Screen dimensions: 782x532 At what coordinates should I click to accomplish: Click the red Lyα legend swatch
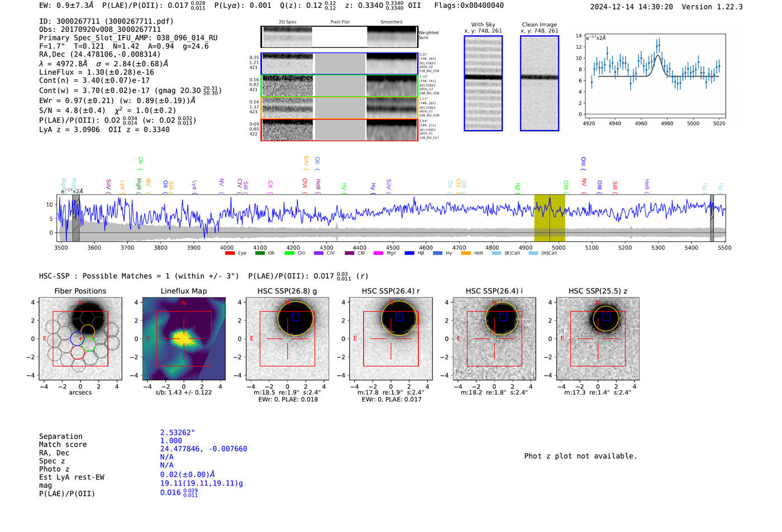tap(230, 253)
